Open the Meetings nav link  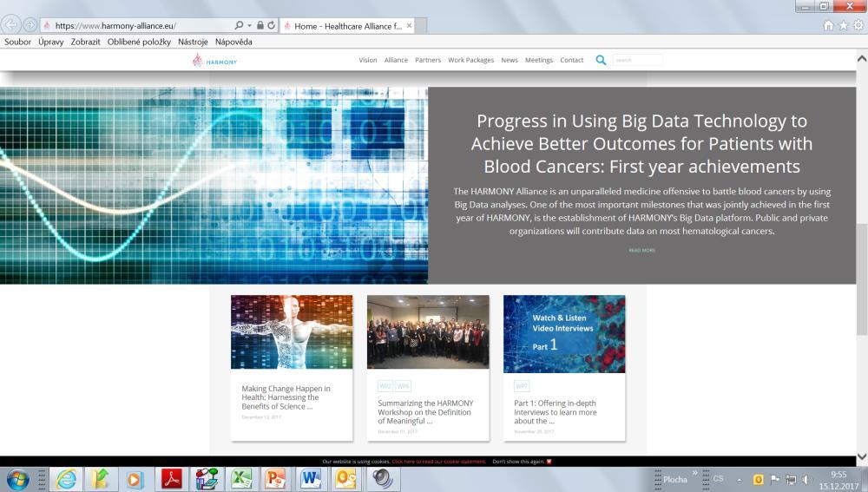pos(539,61)
